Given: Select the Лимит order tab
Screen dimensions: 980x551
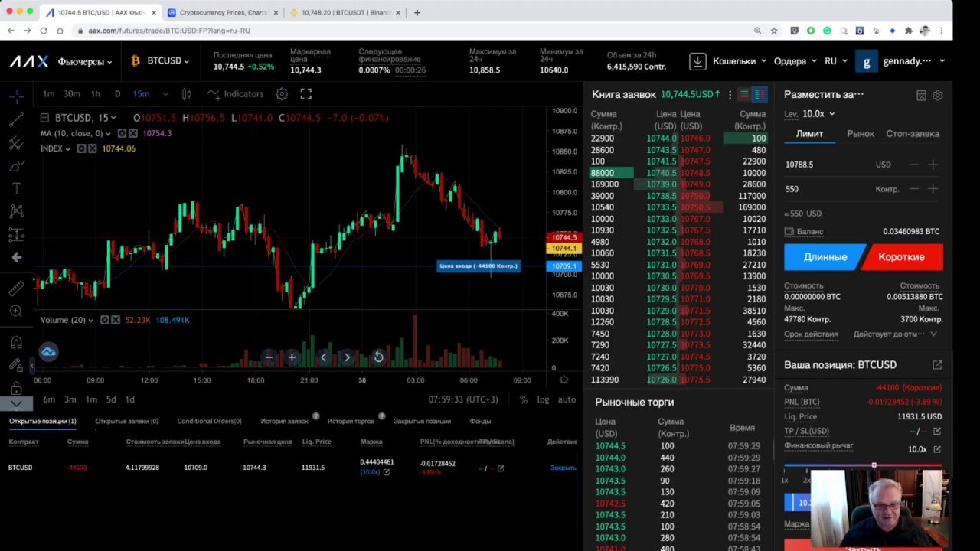Looking at the screenshot, I should (809, 134).
